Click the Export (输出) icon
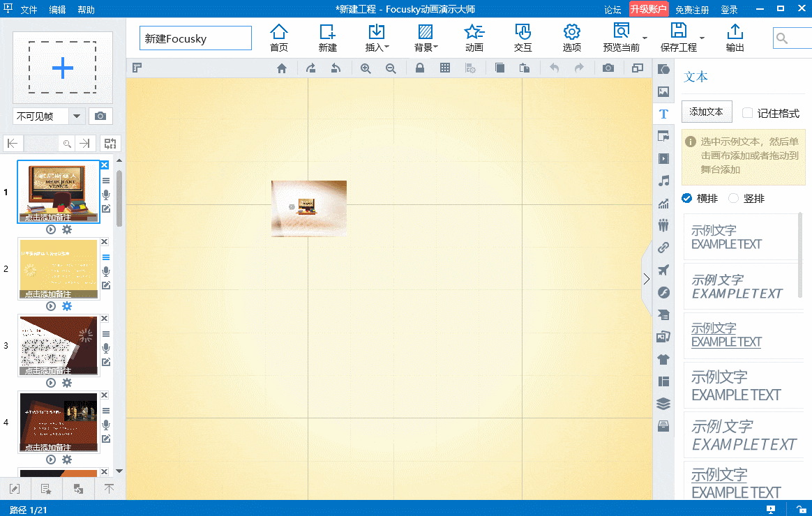Viewport: 812px width, 516px height. (735, 38)
